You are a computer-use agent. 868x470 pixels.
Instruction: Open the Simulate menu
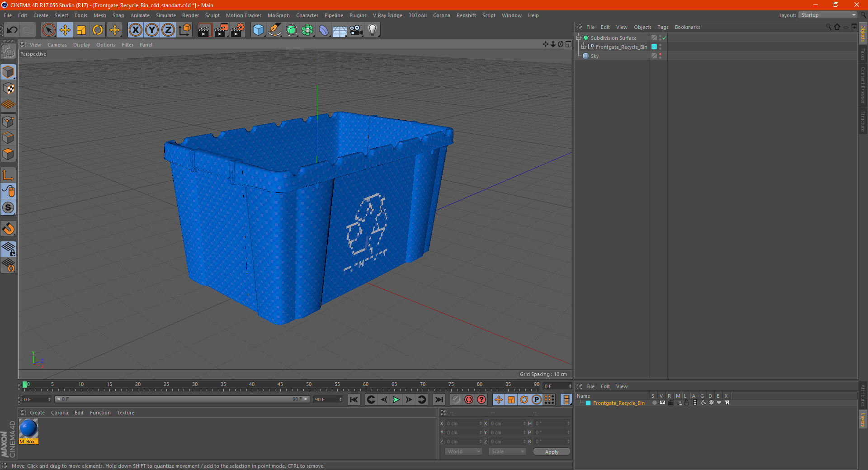click(166, 15)
